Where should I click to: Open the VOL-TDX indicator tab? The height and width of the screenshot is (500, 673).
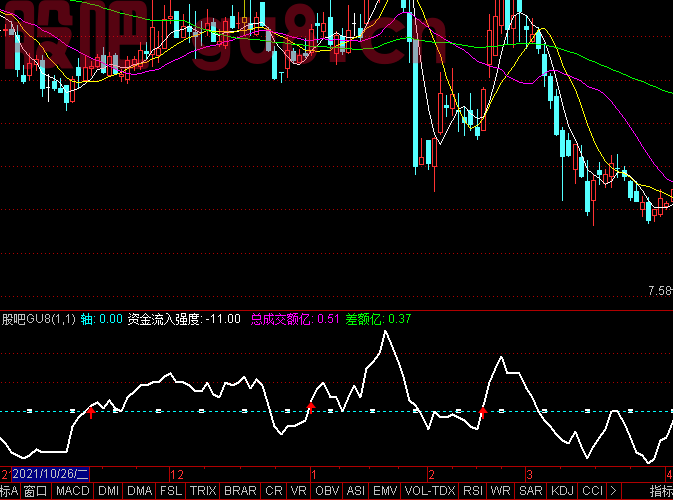point(430,491)
